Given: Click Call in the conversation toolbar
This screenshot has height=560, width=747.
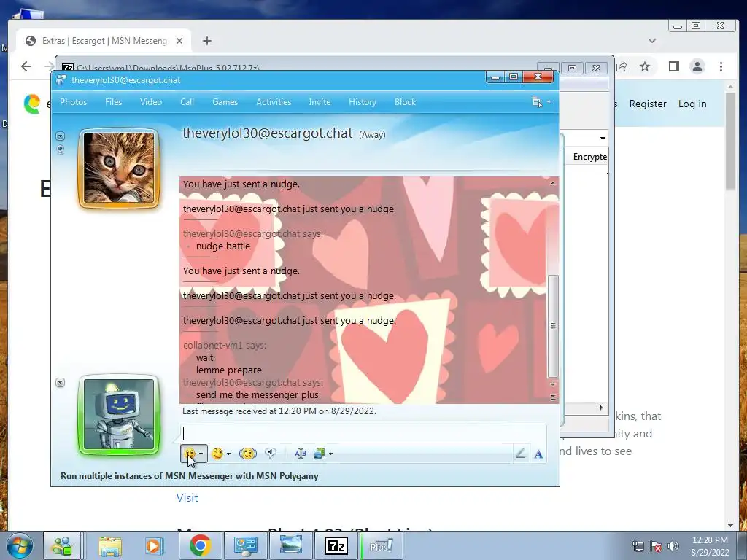Looking at the screenshot, I should point(187,102).
